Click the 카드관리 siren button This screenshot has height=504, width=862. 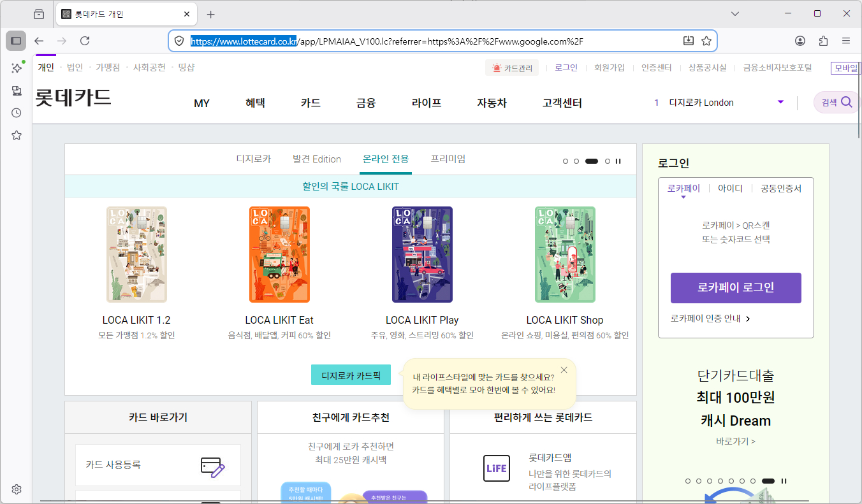(x=512, y=68)
